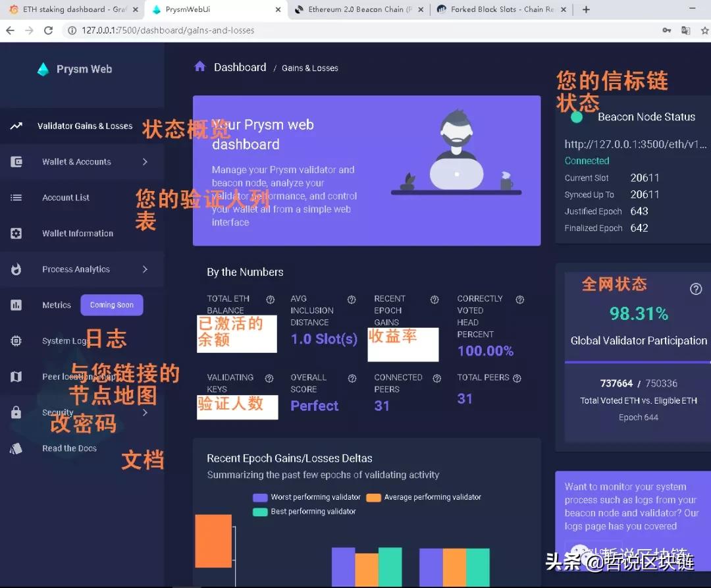Open help icon for Avg Inclusion Distance
This screenshot has width=711, height=588.
[x=352, y=299]
